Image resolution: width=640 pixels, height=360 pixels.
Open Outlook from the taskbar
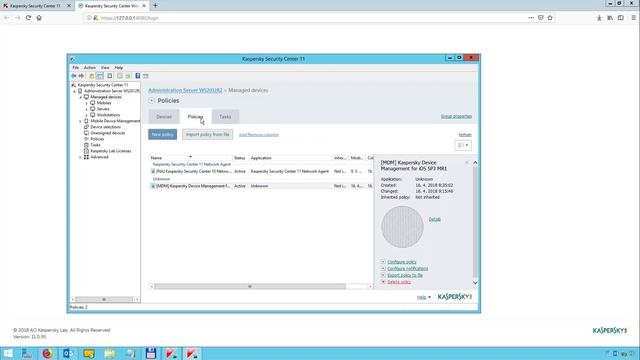click(x=68, y=353)
